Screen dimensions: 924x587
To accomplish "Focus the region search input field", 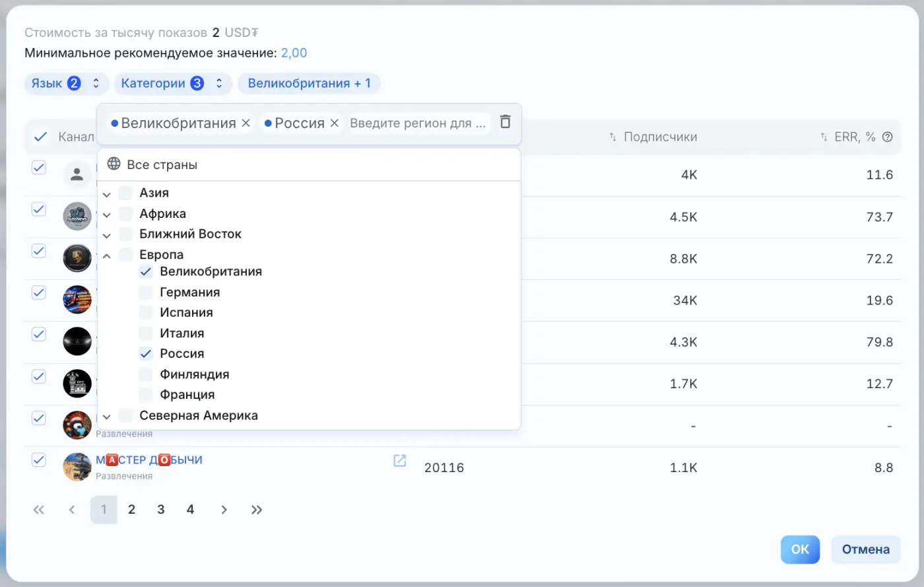I will (418, 123).
